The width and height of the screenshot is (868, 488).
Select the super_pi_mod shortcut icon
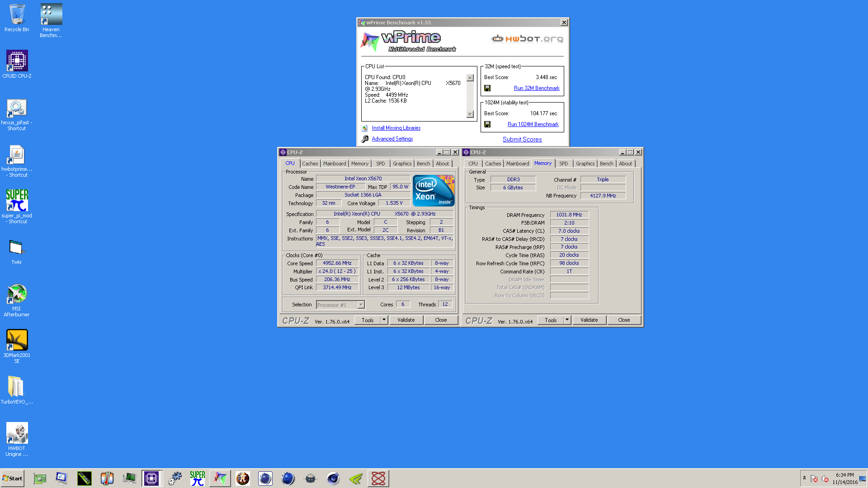coord(17,206)
